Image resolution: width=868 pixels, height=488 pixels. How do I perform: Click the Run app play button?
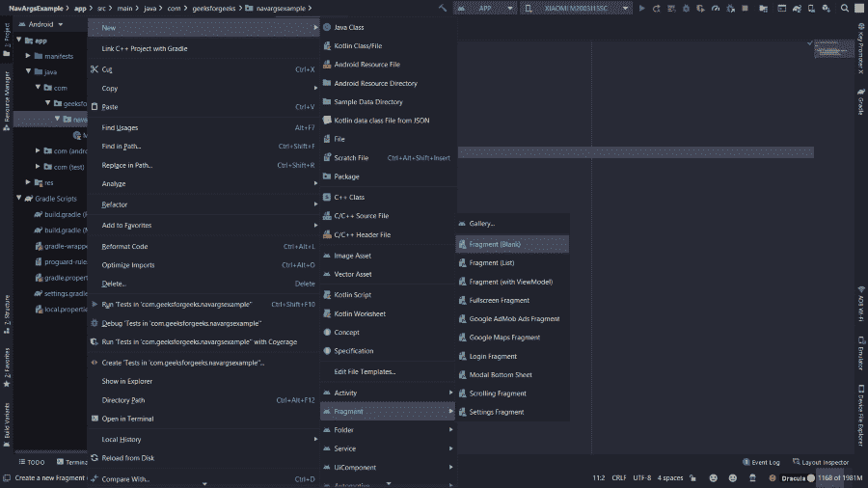(x=644, y=8)
